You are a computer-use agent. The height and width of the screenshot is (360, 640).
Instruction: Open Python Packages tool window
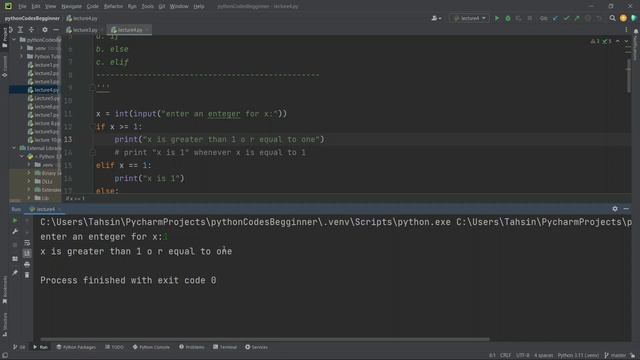[x=76, y=347]
